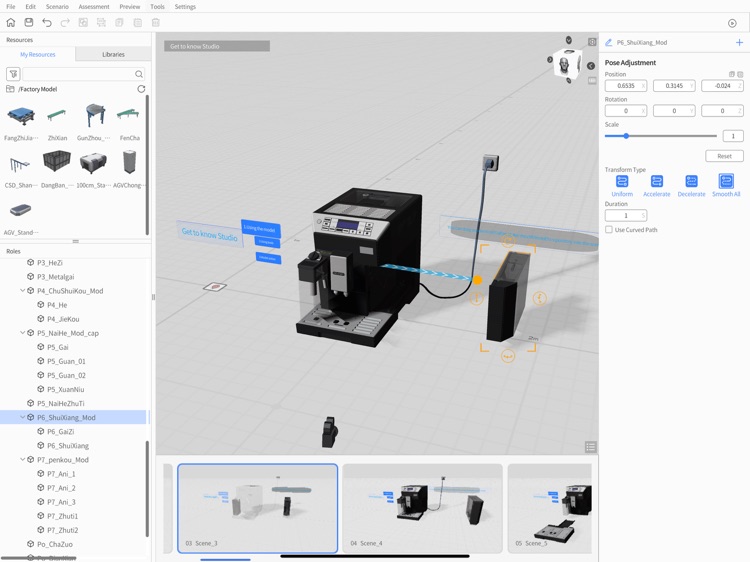Refresh the Factory Model resource list

point(141,89)
